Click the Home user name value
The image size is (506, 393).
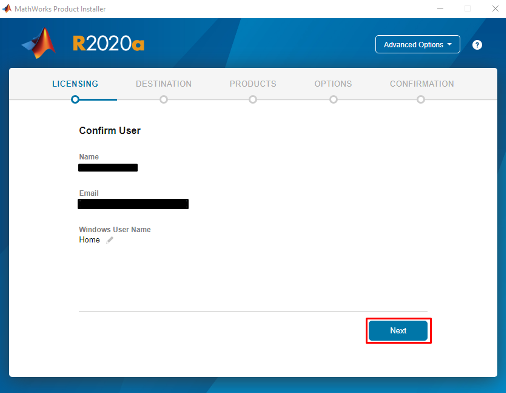pos(89,240)
